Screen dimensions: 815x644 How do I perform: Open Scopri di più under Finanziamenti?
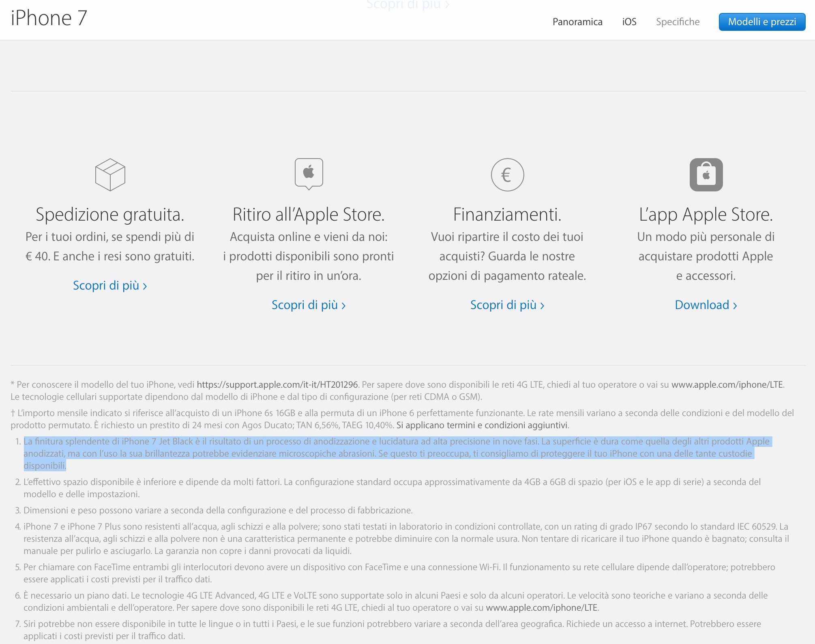(x=507, y=305)
